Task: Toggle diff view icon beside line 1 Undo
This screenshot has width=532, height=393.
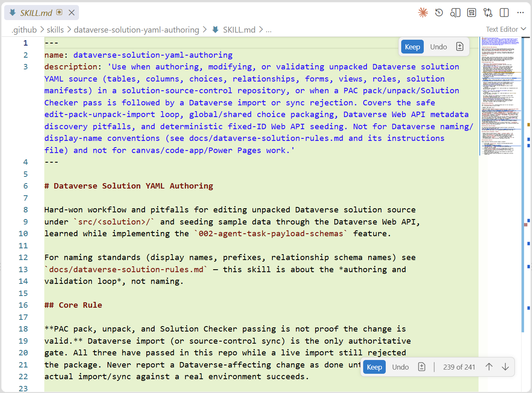Action: click(x=460, y=47)
